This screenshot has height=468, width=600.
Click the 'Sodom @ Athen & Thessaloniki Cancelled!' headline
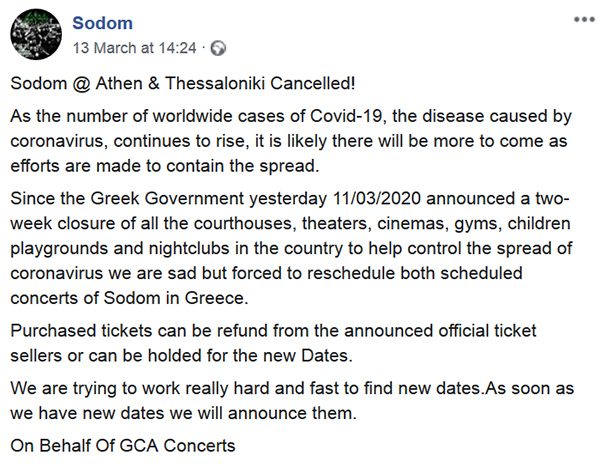tap(183, 83)
